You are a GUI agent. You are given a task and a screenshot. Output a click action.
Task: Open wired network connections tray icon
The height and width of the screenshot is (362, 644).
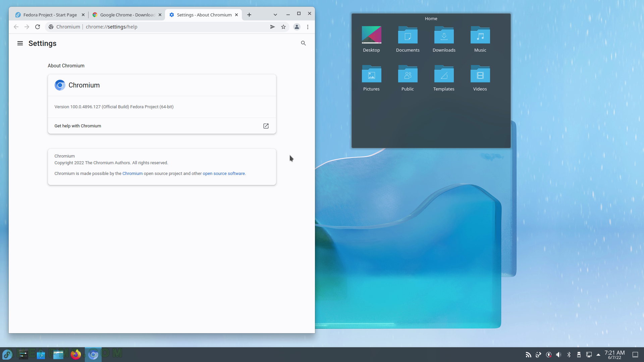tap(589, 355)
